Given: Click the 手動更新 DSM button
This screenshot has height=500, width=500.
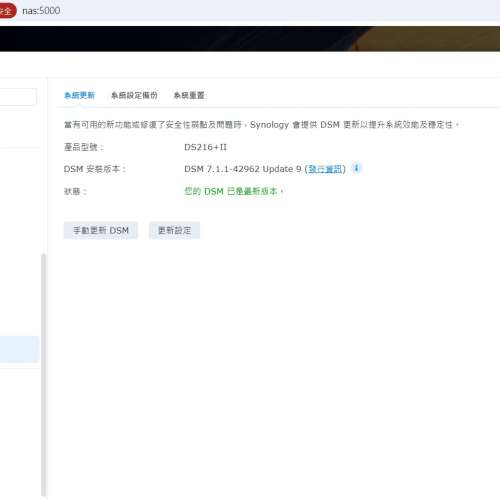Looking at the screenshot, I should click(101, 230).
